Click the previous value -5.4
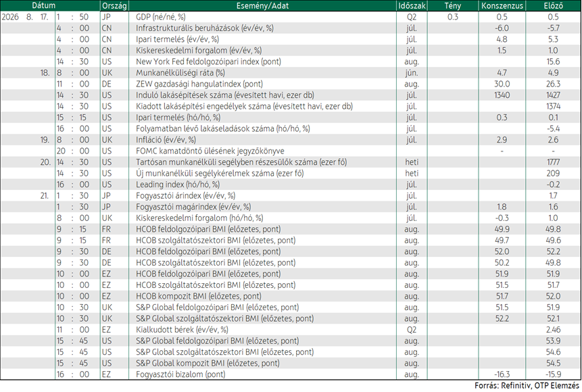 (x=553, y=128)
